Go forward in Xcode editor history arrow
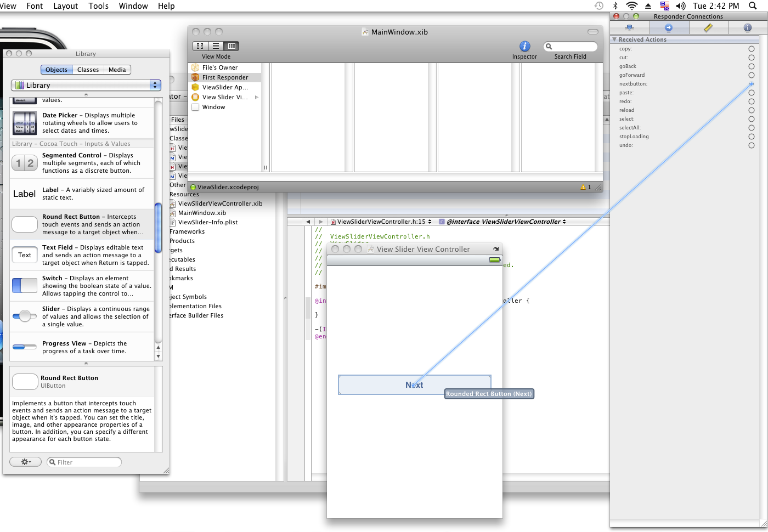The image size is (768, 532). [321, 222]
